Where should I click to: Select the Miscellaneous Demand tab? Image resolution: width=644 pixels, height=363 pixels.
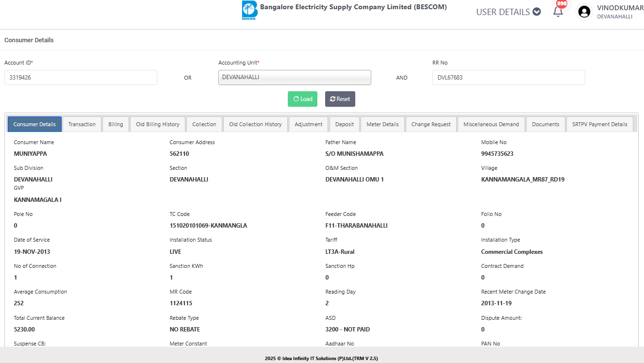pos(491,124)
